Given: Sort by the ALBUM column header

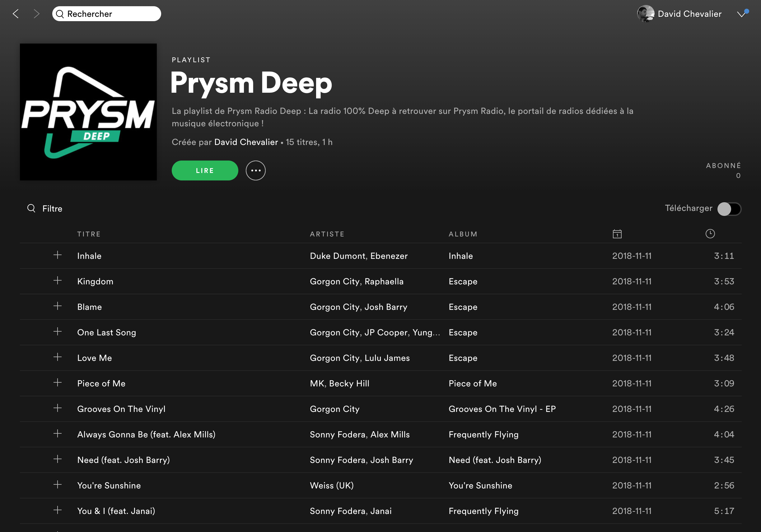Looking at the screenshot, I should pyautogui.click(x=463, y=234).
